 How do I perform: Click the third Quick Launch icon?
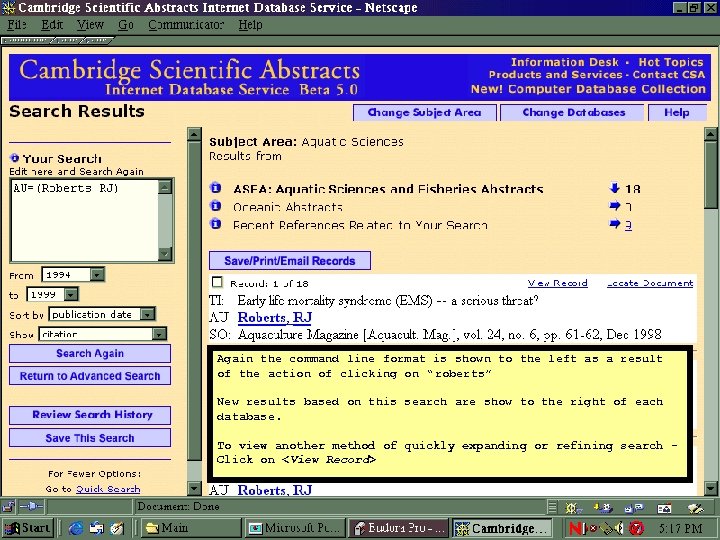click(117, 528)
